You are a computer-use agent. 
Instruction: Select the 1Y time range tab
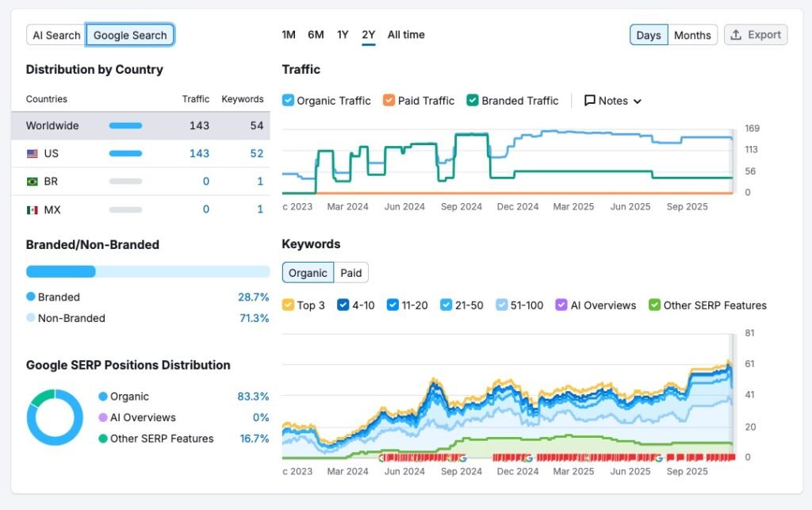[x=343, y=35]
